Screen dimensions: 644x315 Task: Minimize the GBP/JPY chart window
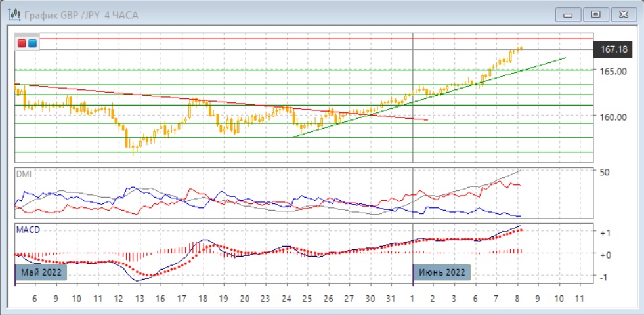click(569, 14)
